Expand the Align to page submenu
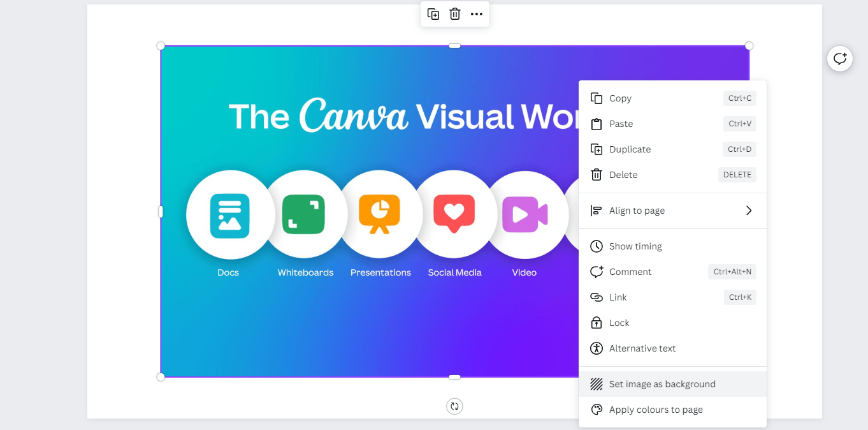 pos(672,211)
